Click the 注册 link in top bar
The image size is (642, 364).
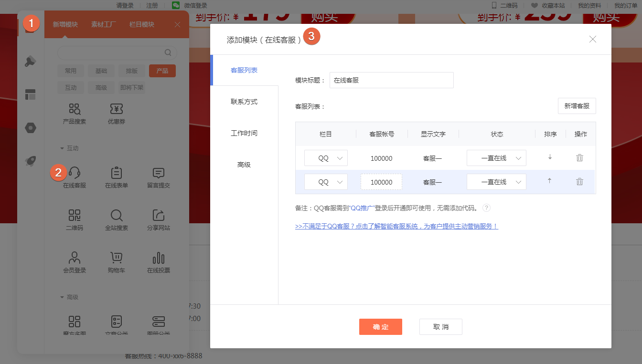click(152, 5)
